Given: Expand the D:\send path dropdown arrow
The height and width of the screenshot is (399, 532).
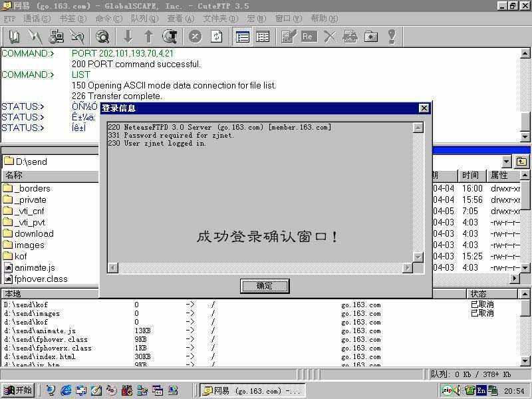Looking at the screenshot, I should click(x=507, y=162).
